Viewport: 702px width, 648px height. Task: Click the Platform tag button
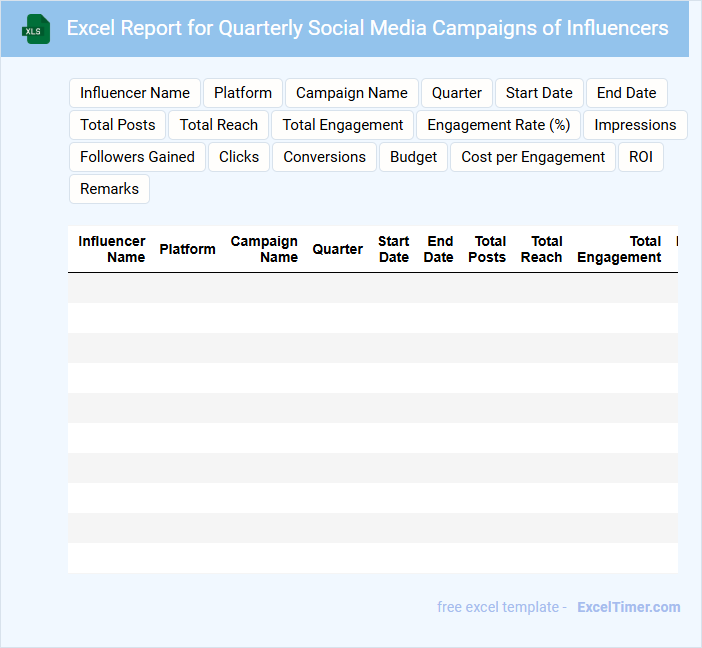(243, 93)
